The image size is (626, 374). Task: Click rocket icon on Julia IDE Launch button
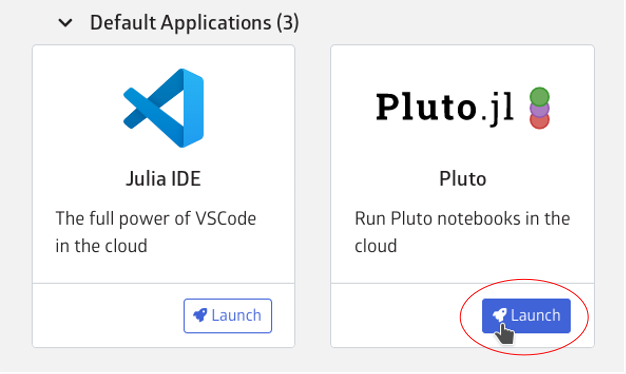tap(200, 315)
